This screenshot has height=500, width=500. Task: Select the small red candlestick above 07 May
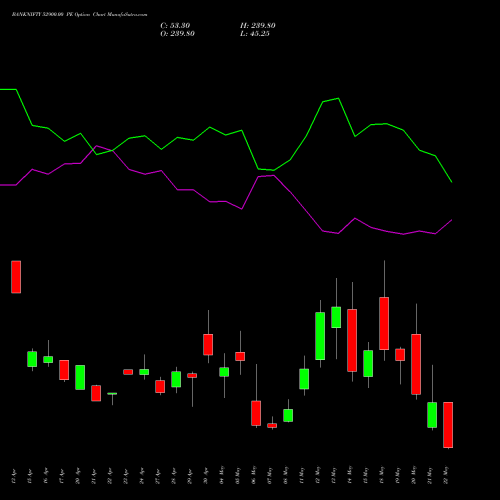(x=272, y=425)
